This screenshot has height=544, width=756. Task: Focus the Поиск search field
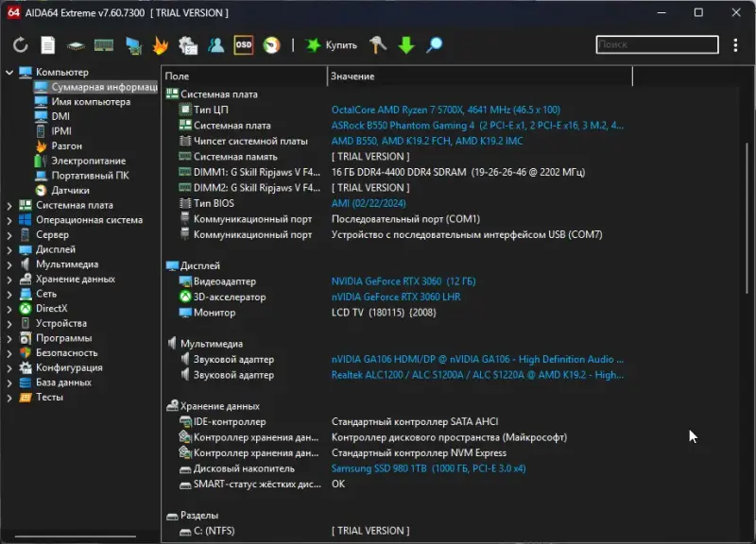click(657, 44)
